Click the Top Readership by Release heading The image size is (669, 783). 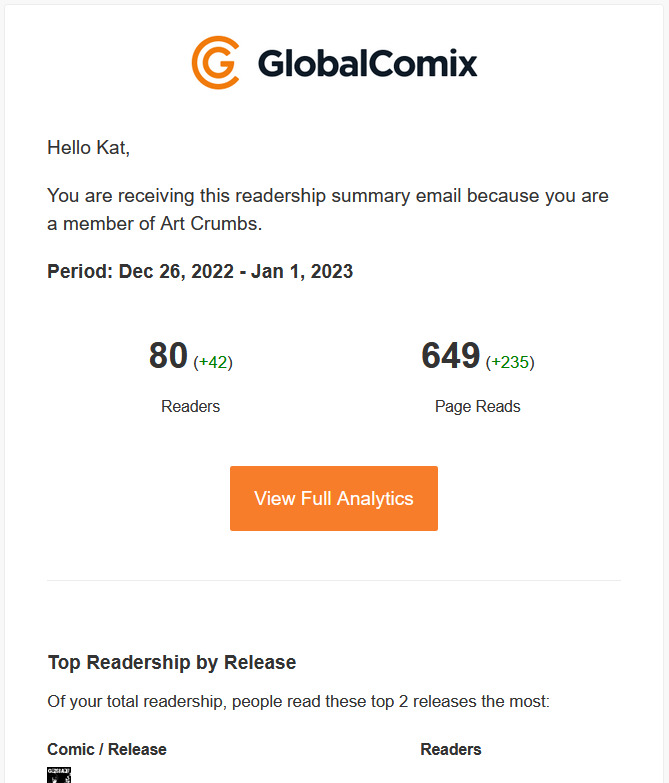click(172, 663)
